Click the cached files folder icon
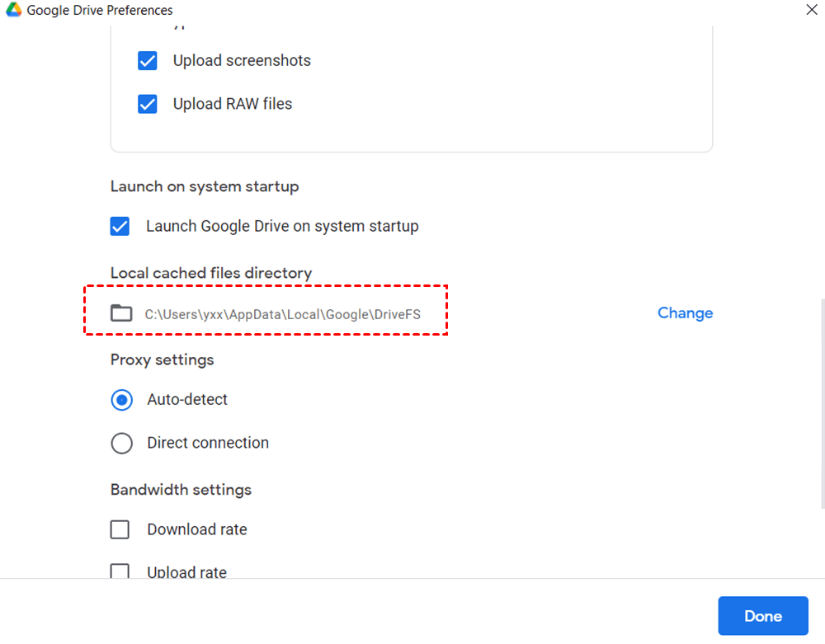 click(121, 313)
